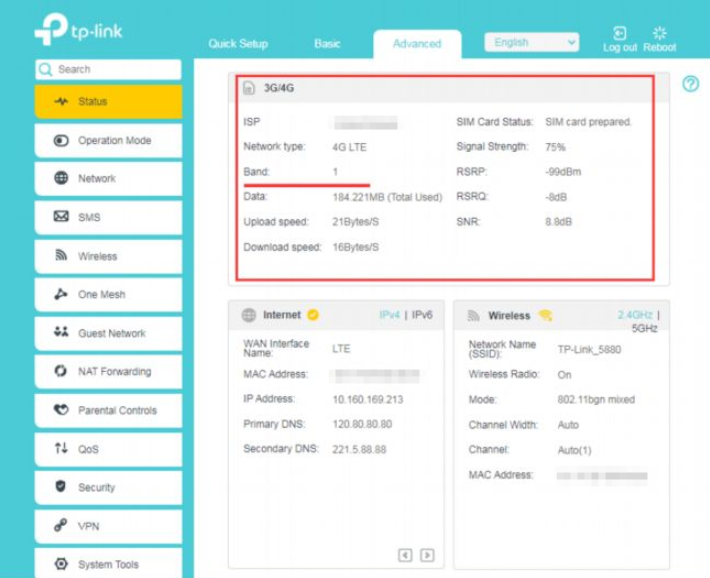The image size is (710, 578).
Task: Click the System Tools gear icon
Action: point(61,564)
